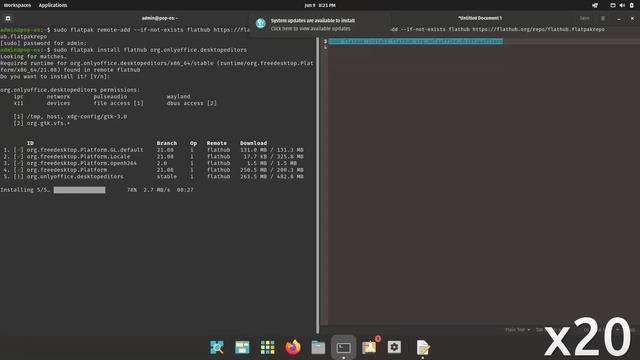Click the notification icon in the top bar
The image size is (640, 360).
coord(595,5)
